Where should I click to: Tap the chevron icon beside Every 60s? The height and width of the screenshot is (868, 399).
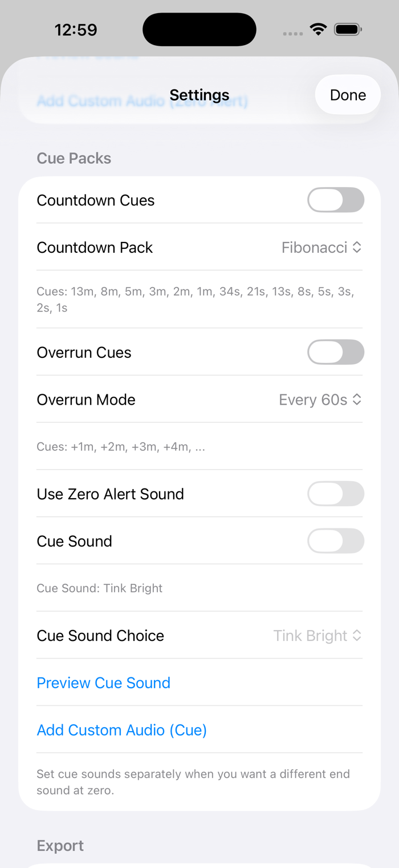point(357,400)
